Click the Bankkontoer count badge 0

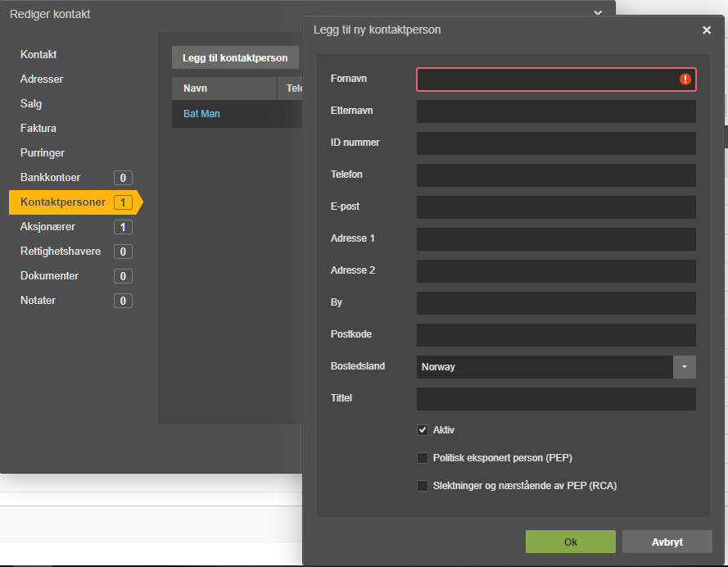pos(123,178)
